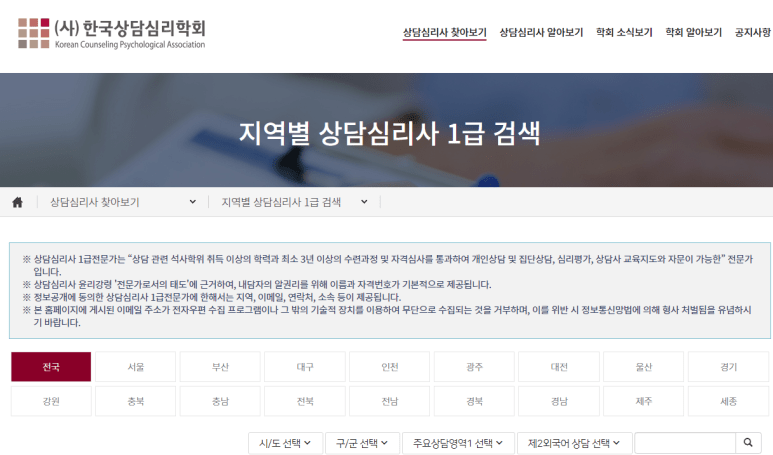Expand the 시/도 선택 dropdown

coord(284,443)
